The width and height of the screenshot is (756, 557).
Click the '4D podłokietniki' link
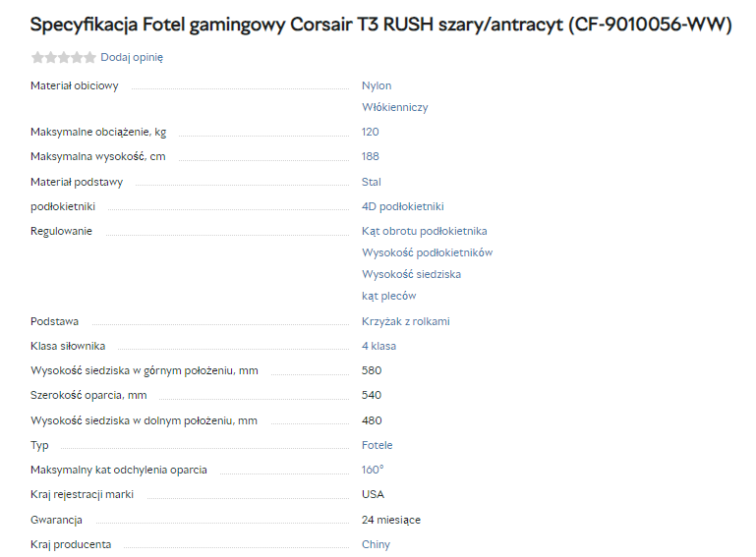402,206
